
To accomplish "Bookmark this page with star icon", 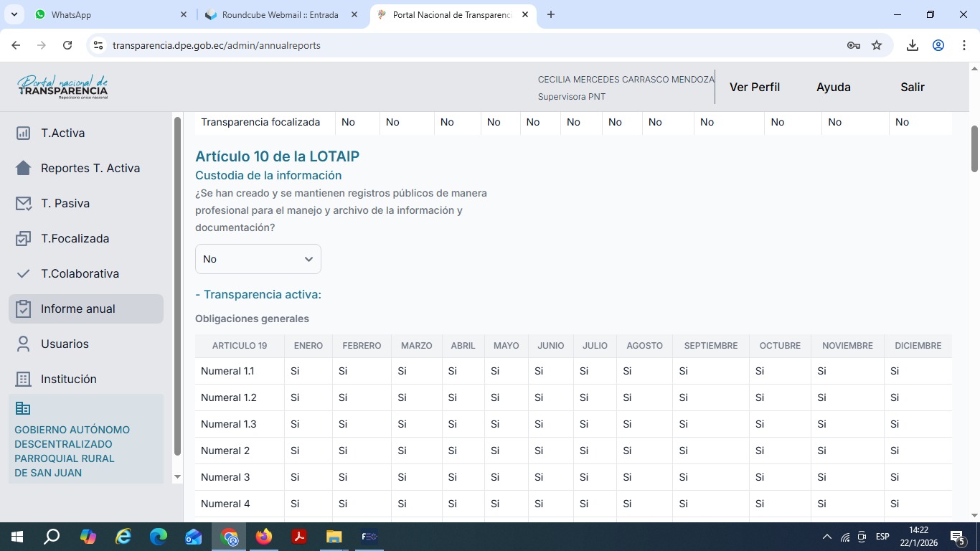I will click(x=877, y=45).
